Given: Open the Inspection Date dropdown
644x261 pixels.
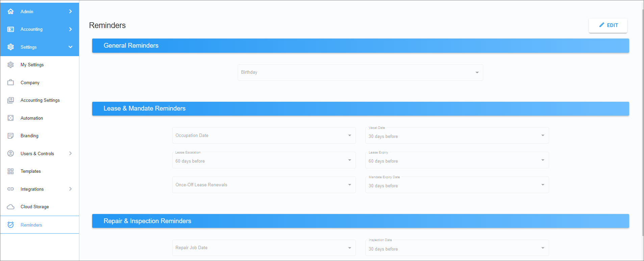Looking at the screenshot, I should (x=457, y=248).
